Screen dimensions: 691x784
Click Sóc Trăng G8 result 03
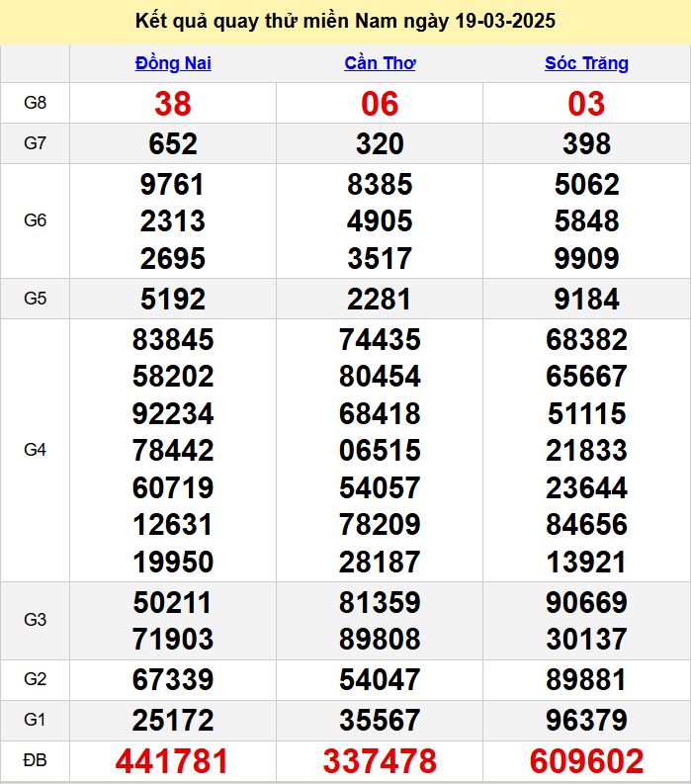[x=586, y=104]
